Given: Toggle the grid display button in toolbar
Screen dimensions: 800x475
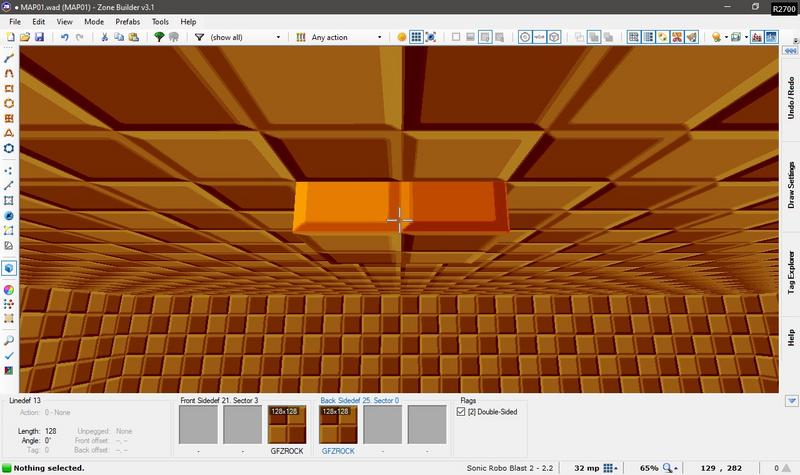Looking at the screenshot, I should pyautogui.click(x=418, y=37).
